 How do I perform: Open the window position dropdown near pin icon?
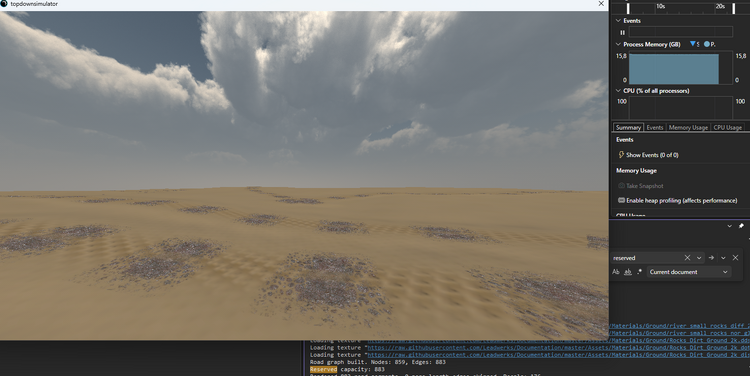click(729, 226)
